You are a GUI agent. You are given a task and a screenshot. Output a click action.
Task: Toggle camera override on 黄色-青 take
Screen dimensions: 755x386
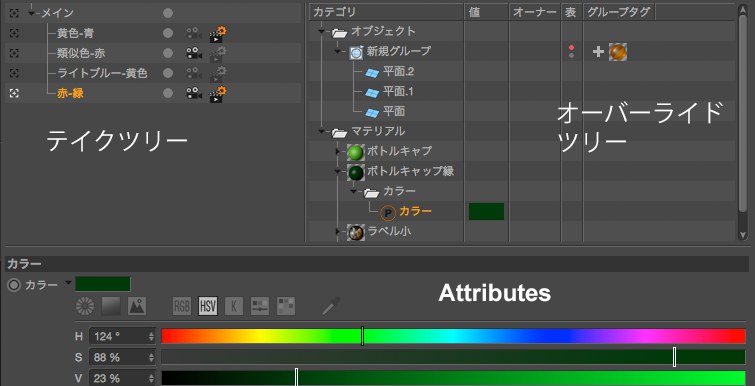click(x=194, y=33)
